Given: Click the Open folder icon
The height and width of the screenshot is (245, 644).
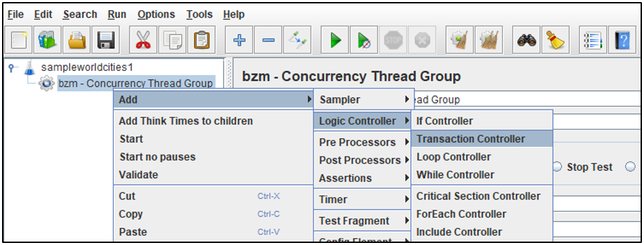Looking at the screenshot, I should pyautogui.click(x=76, y=40).
